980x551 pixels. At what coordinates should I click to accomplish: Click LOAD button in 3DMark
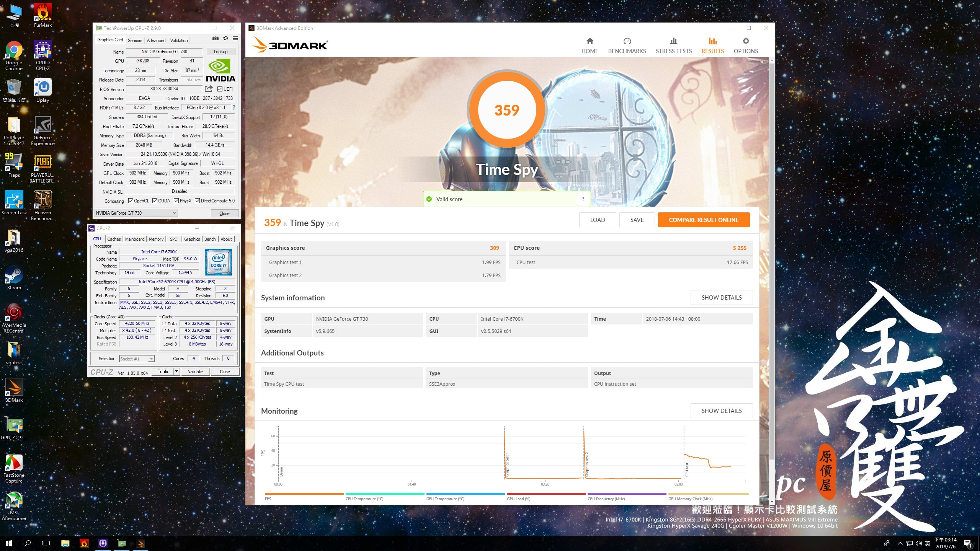(597, 220)
